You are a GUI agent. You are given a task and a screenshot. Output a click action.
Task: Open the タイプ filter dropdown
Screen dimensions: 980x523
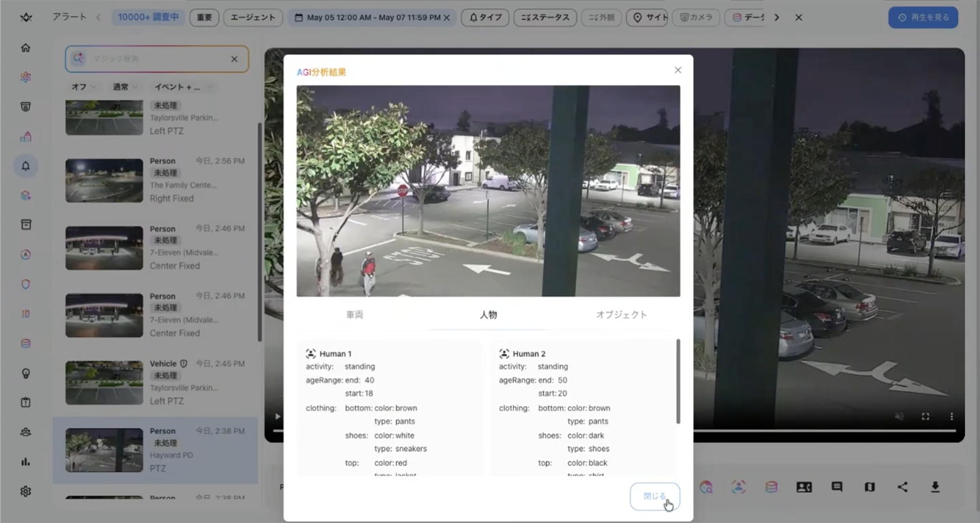(x=485, y=17)
